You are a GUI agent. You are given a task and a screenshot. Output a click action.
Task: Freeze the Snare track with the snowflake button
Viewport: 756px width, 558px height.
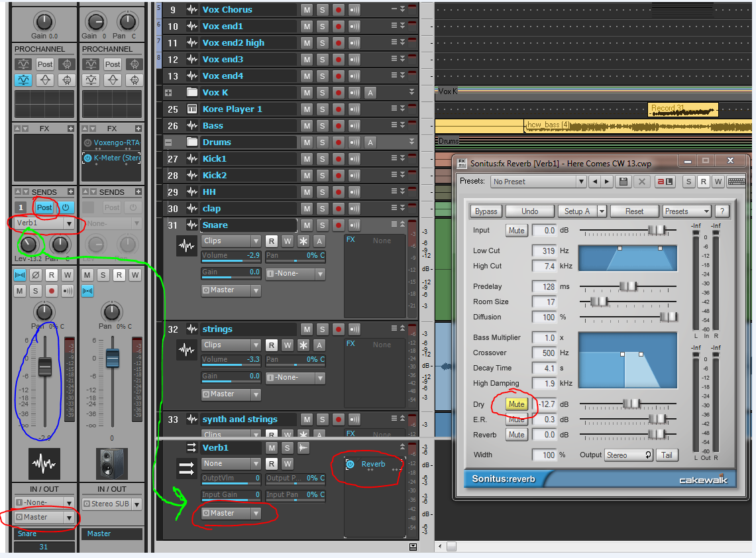pyautogui.click(x=303, y=241)
